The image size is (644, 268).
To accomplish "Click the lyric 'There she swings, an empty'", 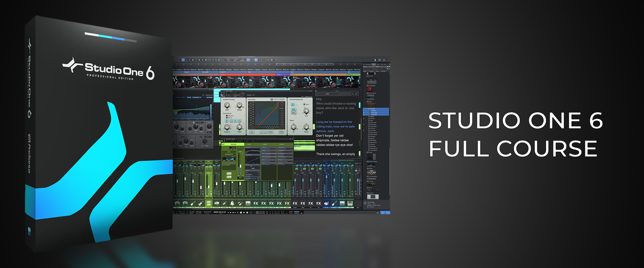I will pyautogui.click(x=335, y=154).
